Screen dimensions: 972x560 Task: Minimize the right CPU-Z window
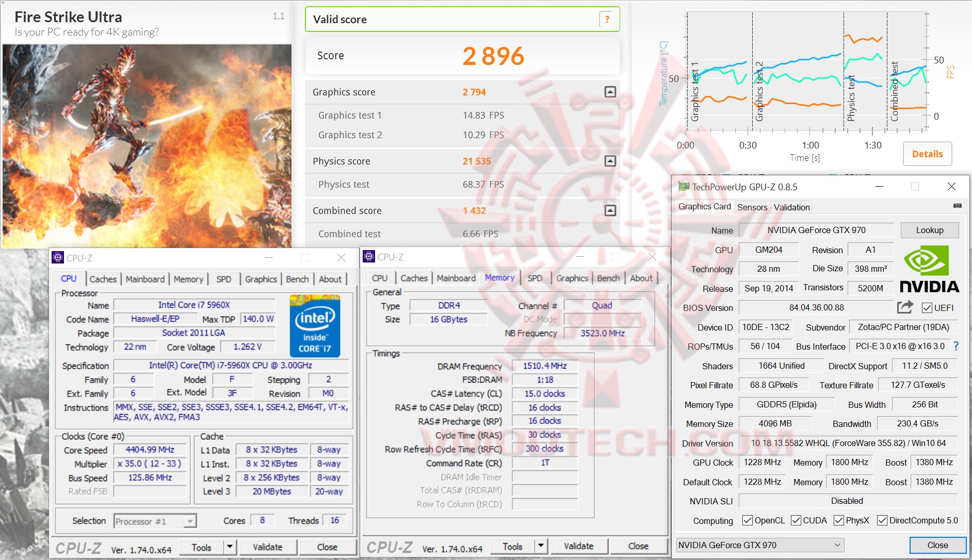point(580,256)
